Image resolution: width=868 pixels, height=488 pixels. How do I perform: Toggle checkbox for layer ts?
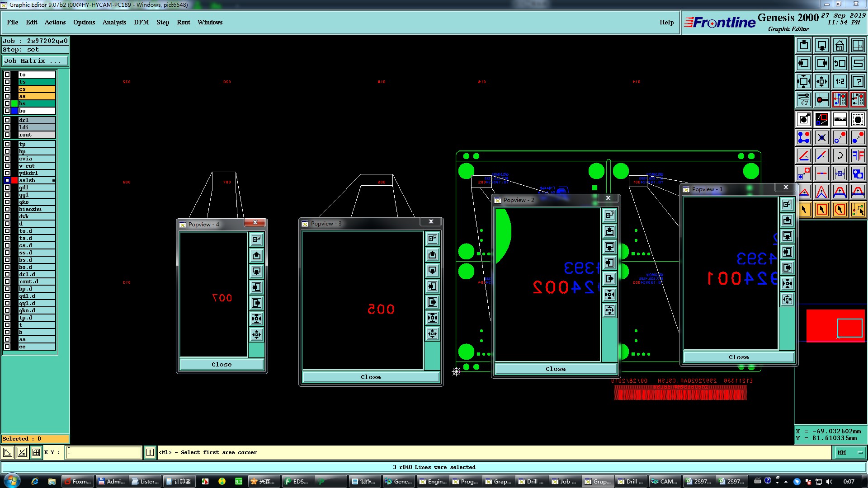7,82
